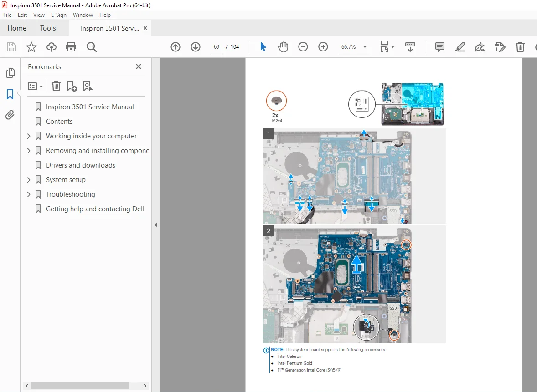Click the edit stamp icon
The image size is (537, 392).
tap(500, 47)
